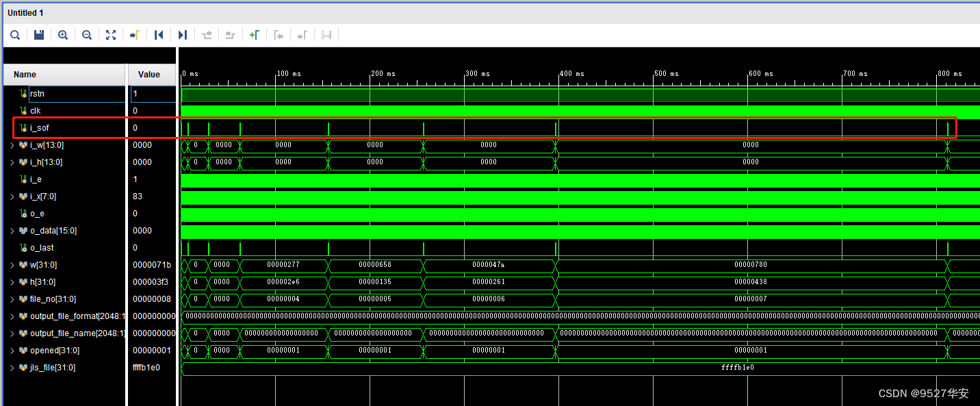Zoom out of the waveform

click(87, 35)
